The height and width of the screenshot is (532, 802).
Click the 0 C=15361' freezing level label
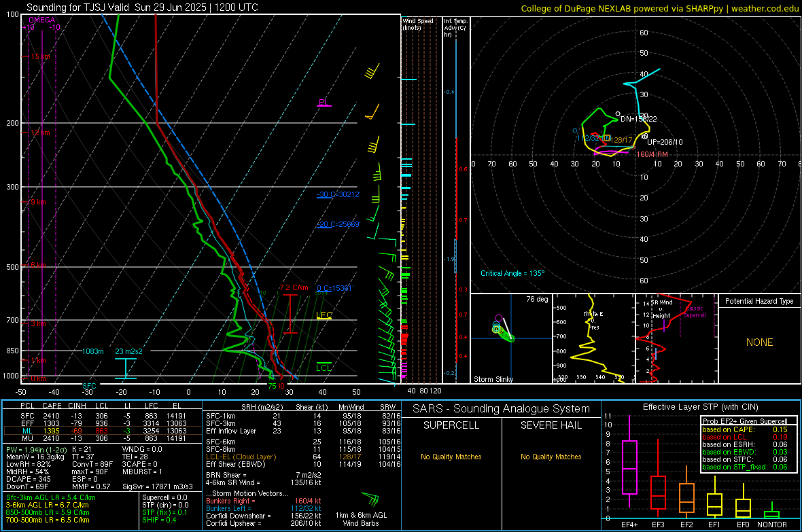tap(335, 288)
